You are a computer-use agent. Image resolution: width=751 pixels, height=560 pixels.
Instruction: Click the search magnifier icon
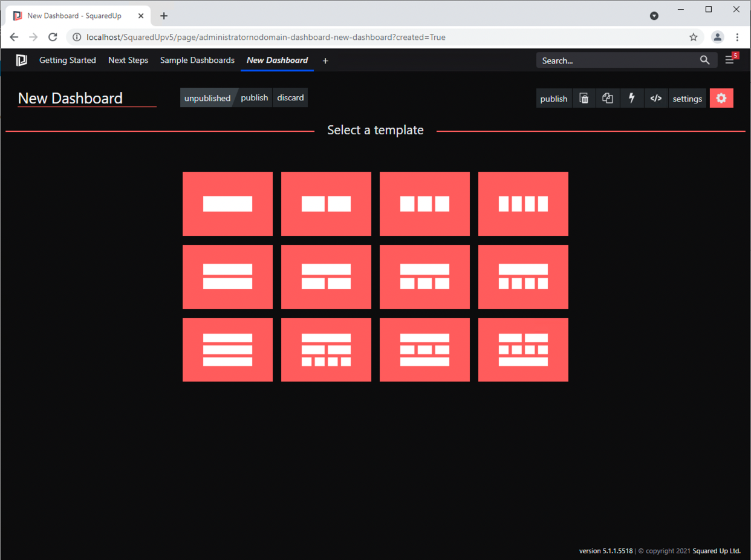click(705, 60)
